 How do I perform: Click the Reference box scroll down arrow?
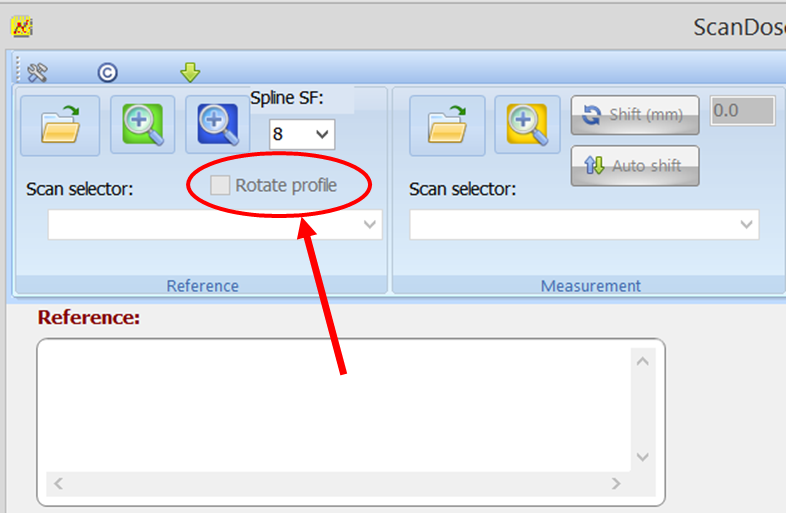pos(643,457)
